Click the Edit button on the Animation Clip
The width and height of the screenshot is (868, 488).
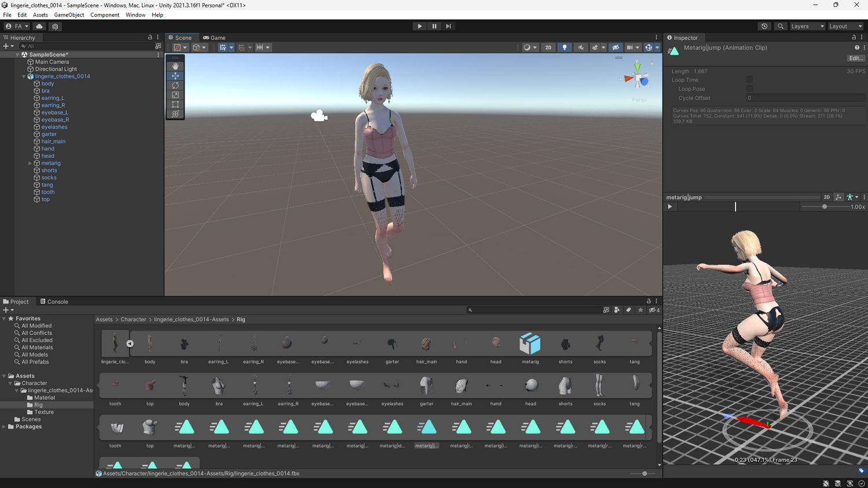coord(855,58)
